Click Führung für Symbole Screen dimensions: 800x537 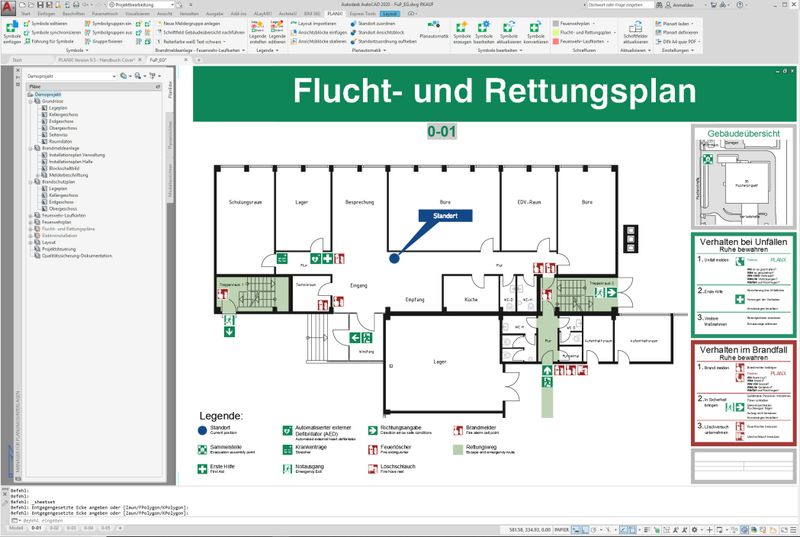click(49, 41)
